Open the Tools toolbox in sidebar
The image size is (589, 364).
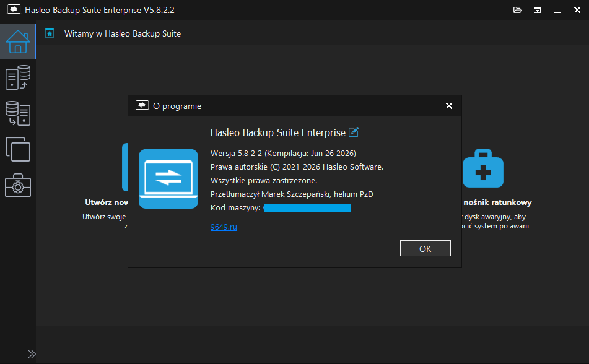tap(18, 185)
